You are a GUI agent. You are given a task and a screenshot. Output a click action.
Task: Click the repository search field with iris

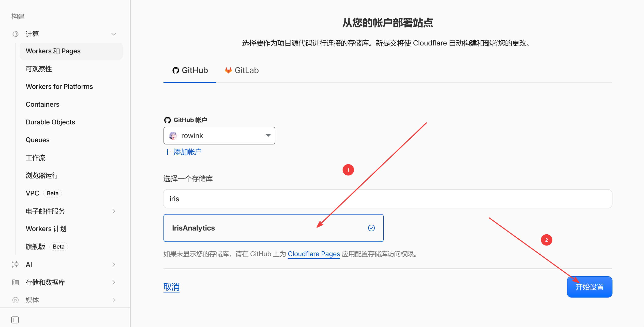click(387, 199)
